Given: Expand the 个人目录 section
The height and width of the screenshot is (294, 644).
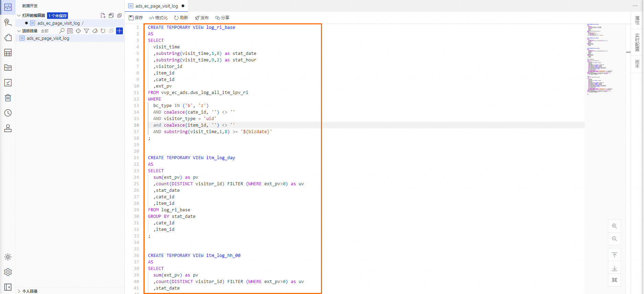Looking at the screenshot, I should pos(19,291).
